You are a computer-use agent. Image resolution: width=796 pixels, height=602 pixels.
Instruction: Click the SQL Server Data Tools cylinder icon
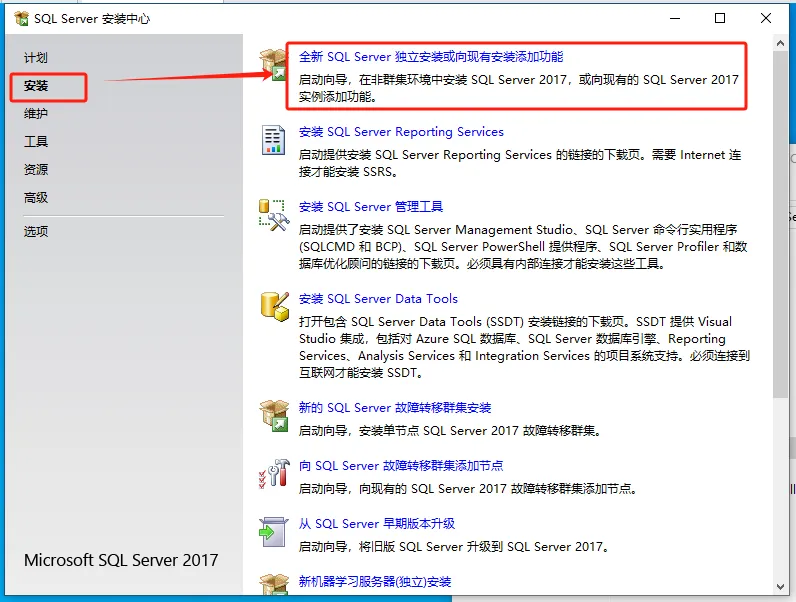coord(275,307)
